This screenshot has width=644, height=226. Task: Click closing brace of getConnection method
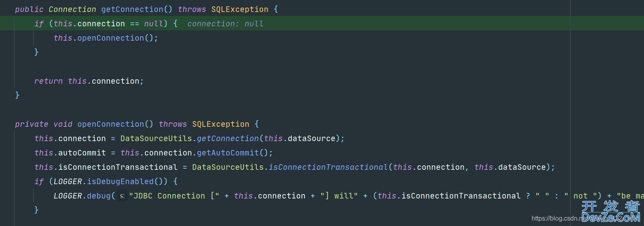(17, 95)
